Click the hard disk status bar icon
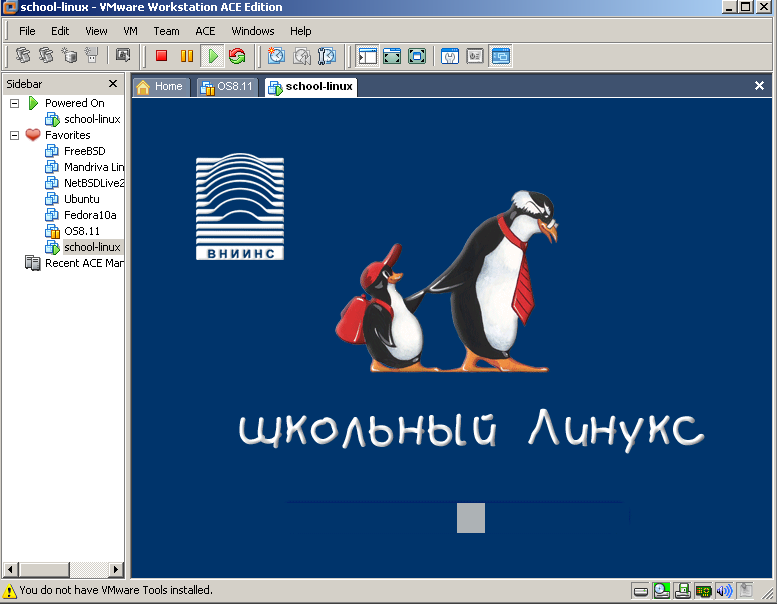This screenshot has width=777, height=604. click(641, 591)
